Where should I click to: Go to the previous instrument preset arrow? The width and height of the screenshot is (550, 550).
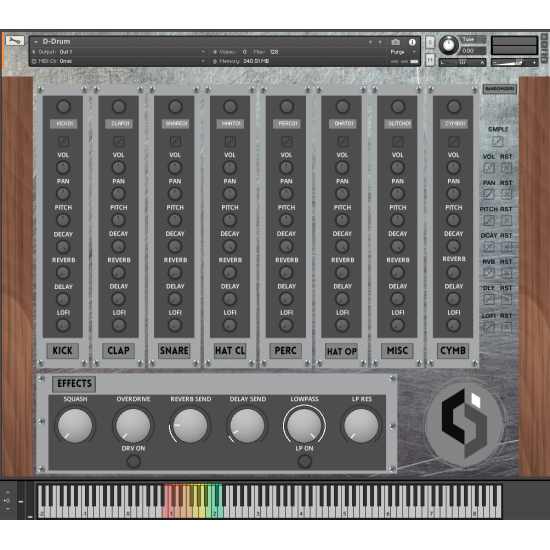click(370, 42)
